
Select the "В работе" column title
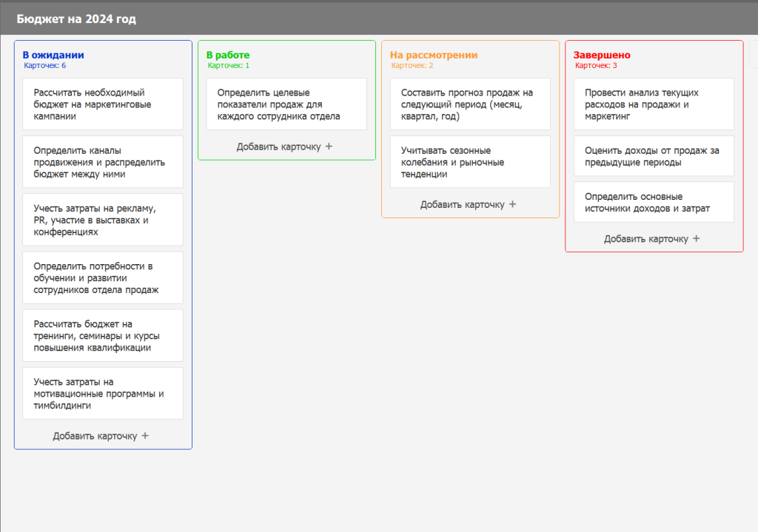228,55
